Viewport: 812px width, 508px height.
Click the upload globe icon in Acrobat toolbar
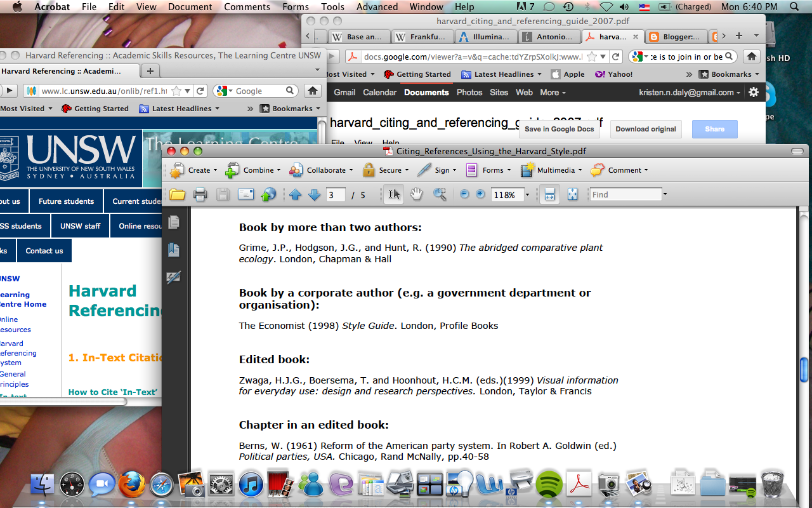pyautogui.click(x=268, y=195)
